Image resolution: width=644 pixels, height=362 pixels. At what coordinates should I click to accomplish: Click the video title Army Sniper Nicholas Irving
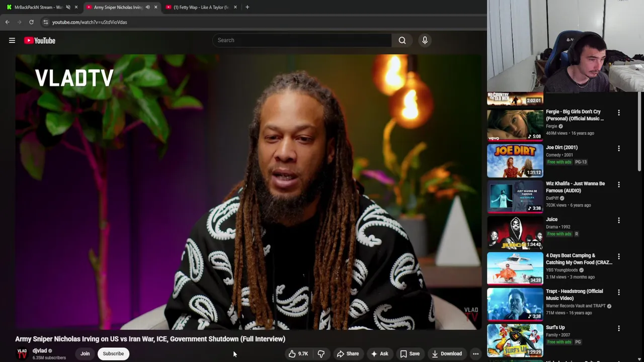pyautogui.click(x=150, y=339)
